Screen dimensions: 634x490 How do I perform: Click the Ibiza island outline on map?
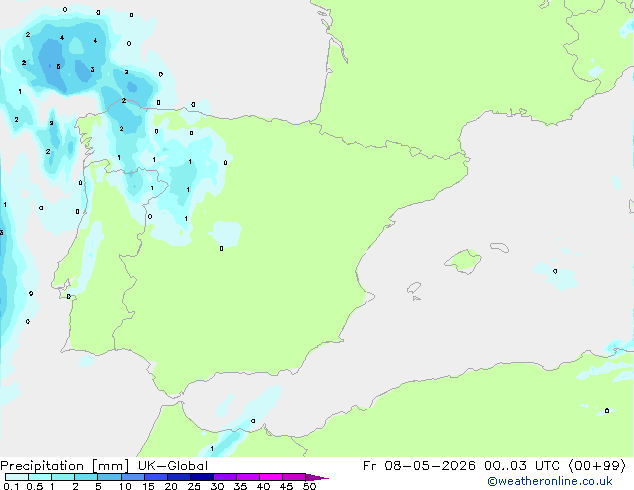click(x=414, y=288)
